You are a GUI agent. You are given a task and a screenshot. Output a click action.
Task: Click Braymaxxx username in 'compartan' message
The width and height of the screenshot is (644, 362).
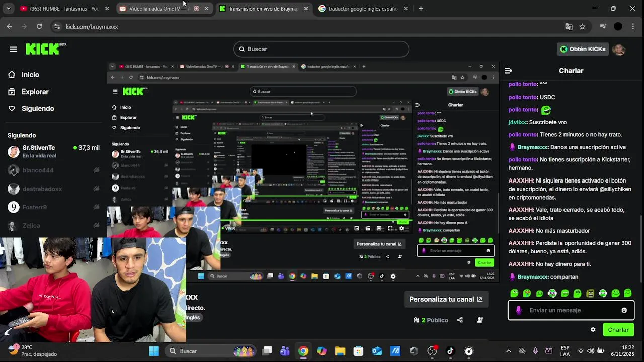pos(533,277)
